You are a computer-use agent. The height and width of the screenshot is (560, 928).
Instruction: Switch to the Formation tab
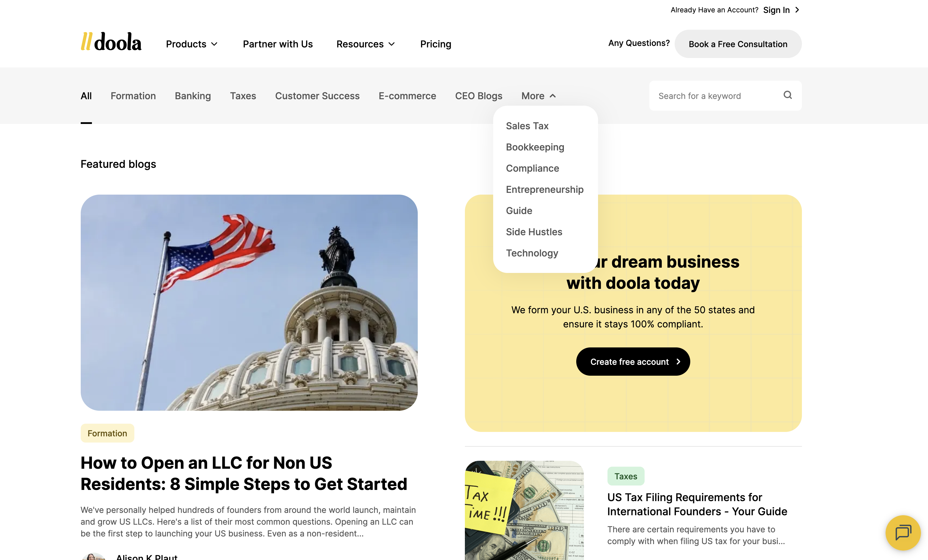133,96
